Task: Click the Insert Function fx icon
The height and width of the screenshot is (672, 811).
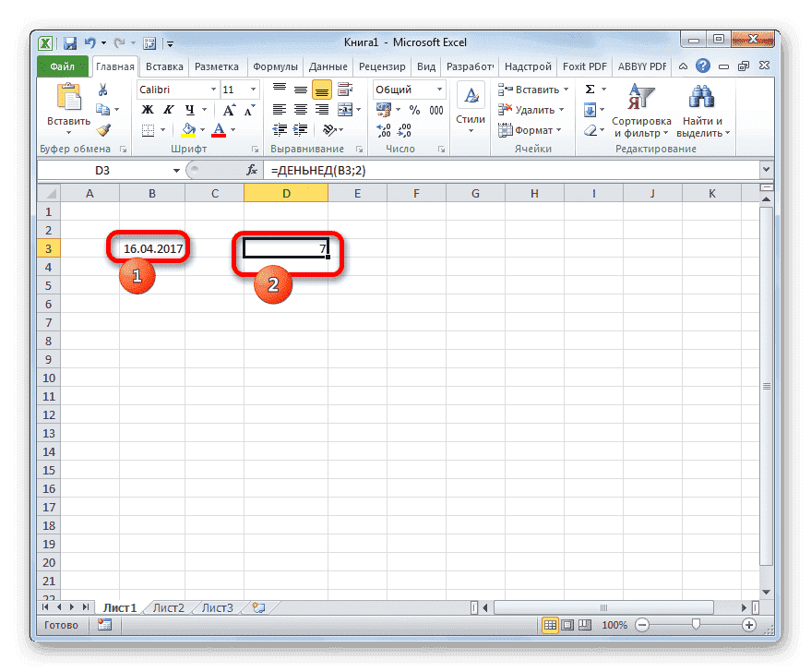Action: tap(251, 170)
